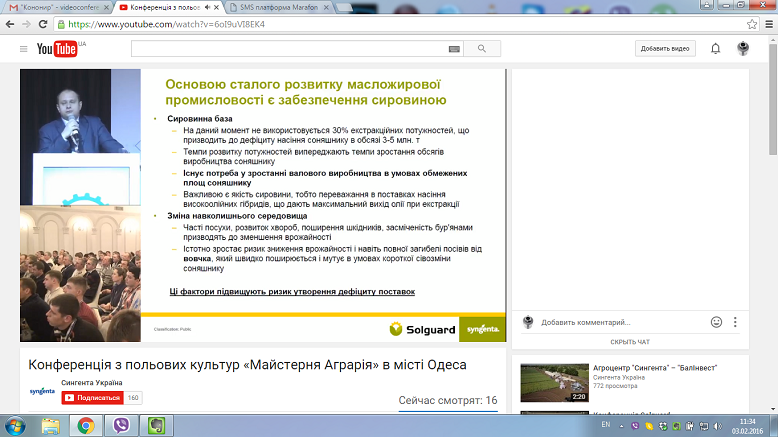The height and width of the screenshot is (437, 778).
Task: Open Сингента Україна channel link
Action: [x=92, y=382]
